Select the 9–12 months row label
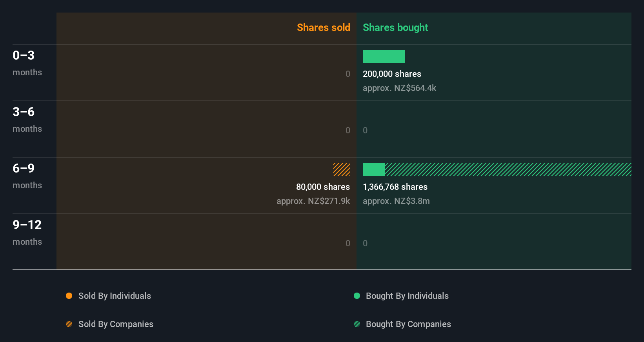644x342 pixels. [x=27, y=233]
